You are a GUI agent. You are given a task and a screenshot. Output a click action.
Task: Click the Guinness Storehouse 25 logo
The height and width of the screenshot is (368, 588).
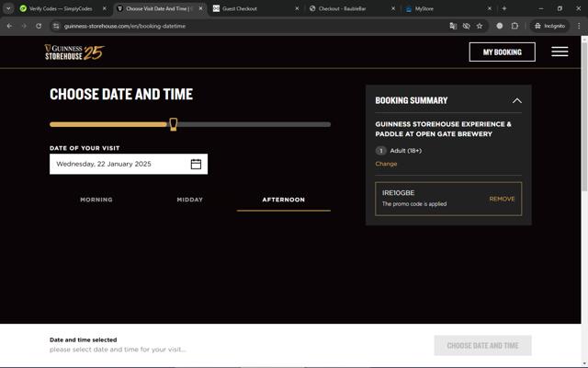[74, 52]
